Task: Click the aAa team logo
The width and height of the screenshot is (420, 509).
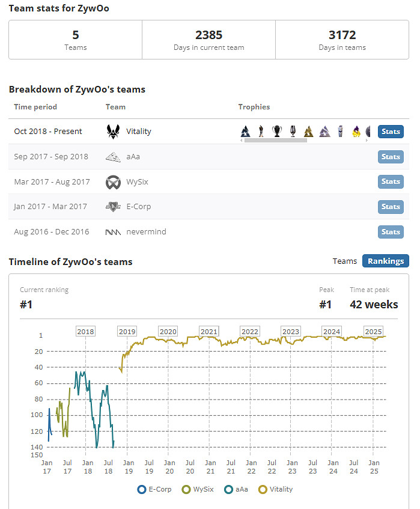Action: [113, 157]
